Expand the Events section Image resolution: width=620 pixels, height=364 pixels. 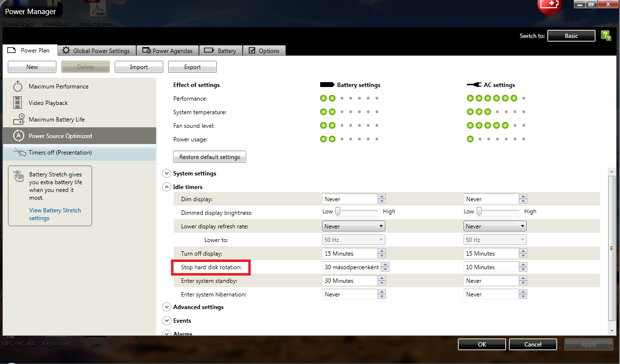[167, 321]
